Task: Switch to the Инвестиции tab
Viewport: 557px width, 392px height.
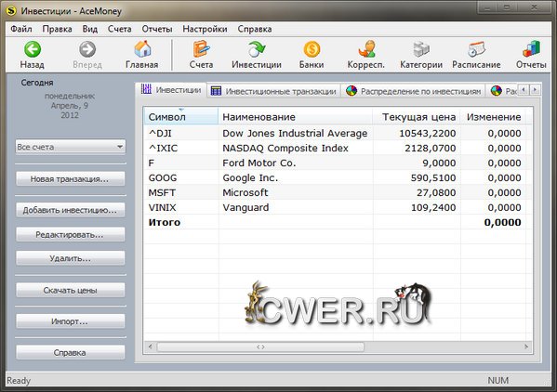Action: 171,90
